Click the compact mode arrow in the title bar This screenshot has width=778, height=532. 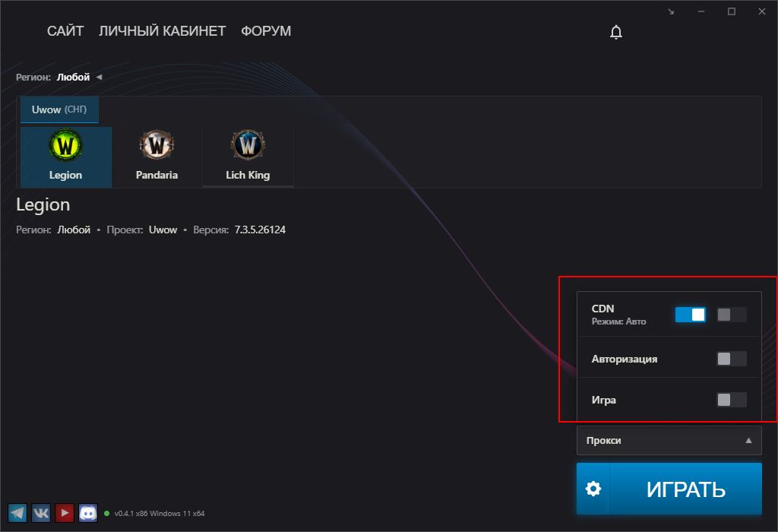point(671,11)
